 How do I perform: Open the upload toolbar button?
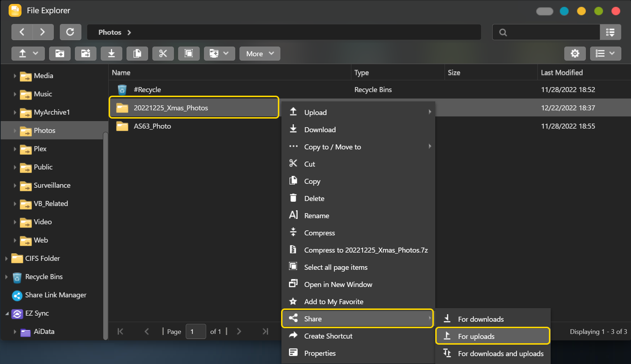28,54
